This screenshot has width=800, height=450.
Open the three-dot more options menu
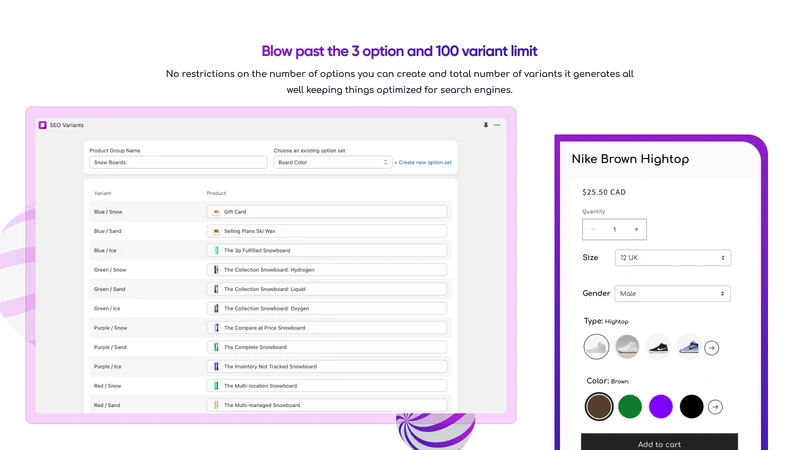click(497, 125)
